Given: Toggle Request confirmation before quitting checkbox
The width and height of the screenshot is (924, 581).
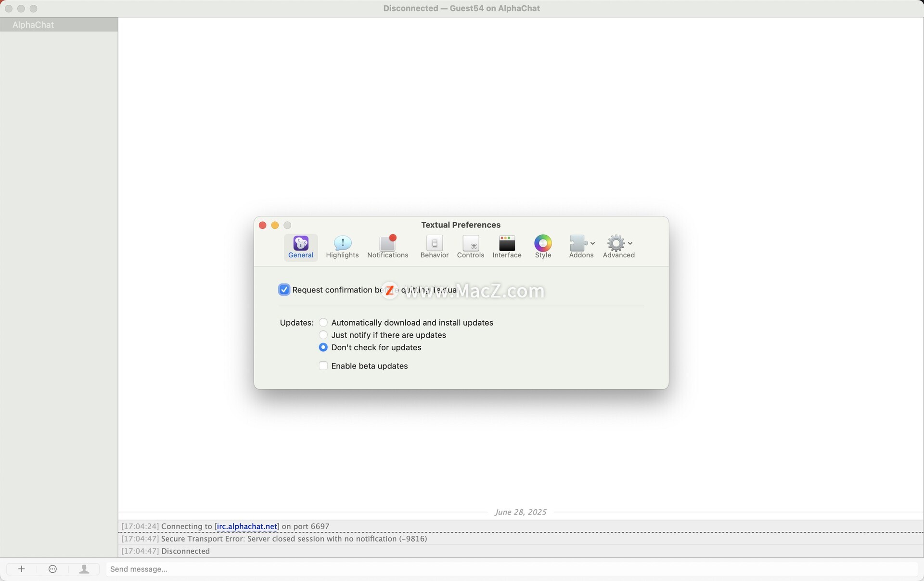Looking at the screenshot, I should 284,290.
